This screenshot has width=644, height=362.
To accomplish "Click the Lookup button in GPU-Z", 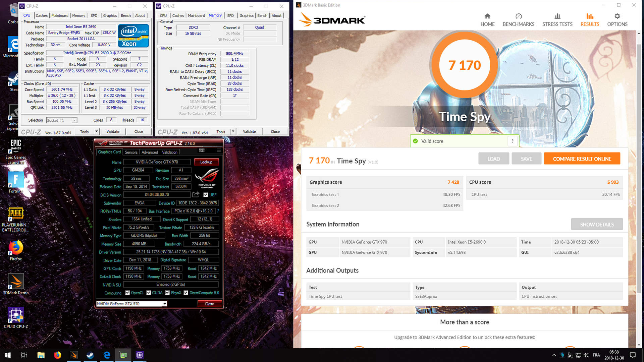I will pos(206,162).
